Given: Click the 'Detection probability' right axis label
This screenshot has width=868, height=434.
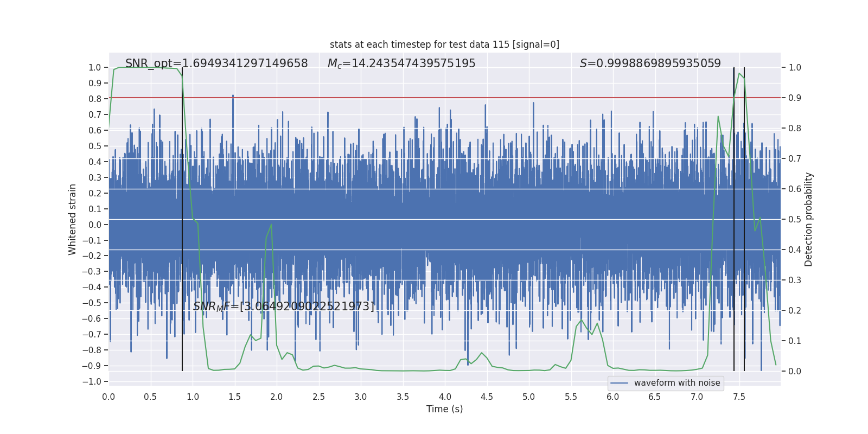Looking at the screenshot, I should pos(808,219).
